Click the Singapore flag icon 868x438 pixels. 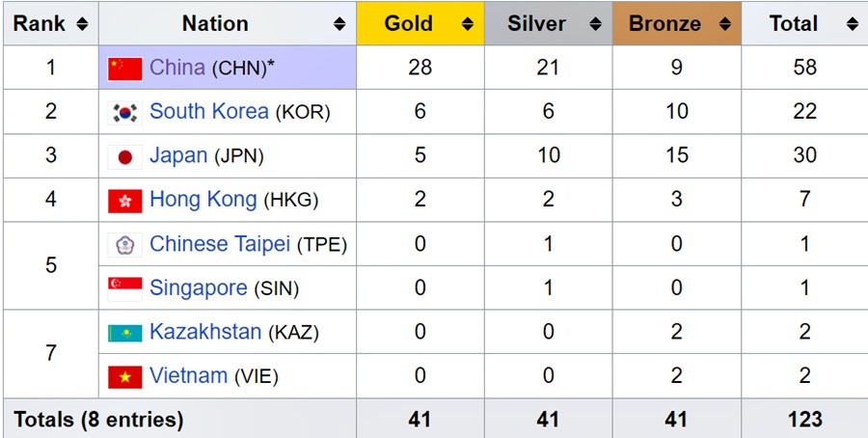[x=124, y=288]
